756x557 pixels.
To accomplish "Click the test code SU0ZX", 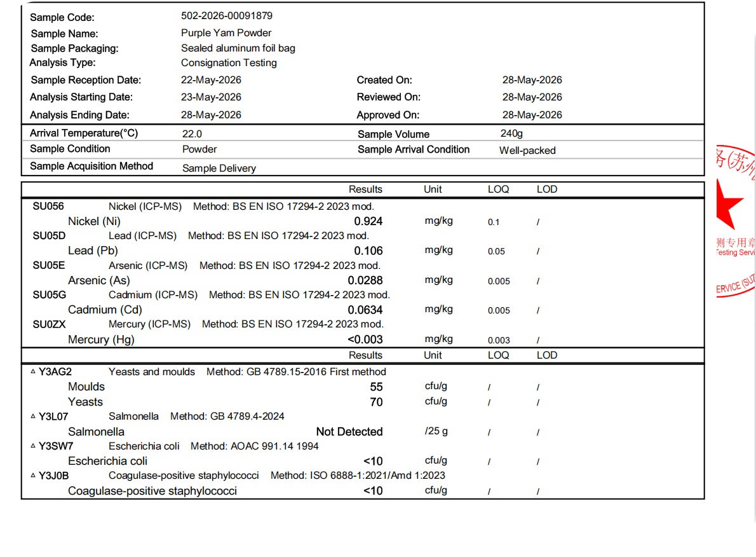I will [x=49, y=324].
